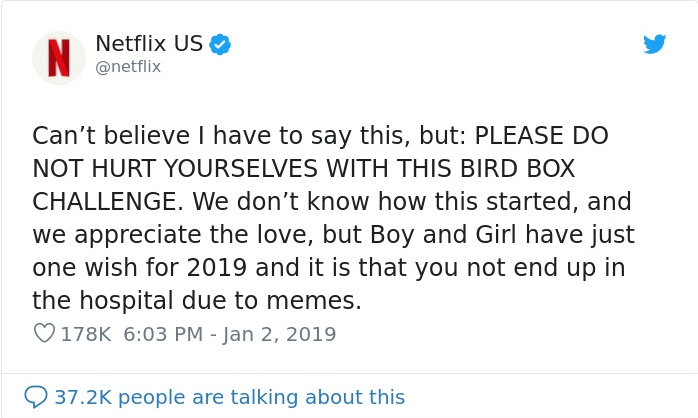Open "people are talking about this" link
The image size is (698, 418).
click(x=261, y=397)
